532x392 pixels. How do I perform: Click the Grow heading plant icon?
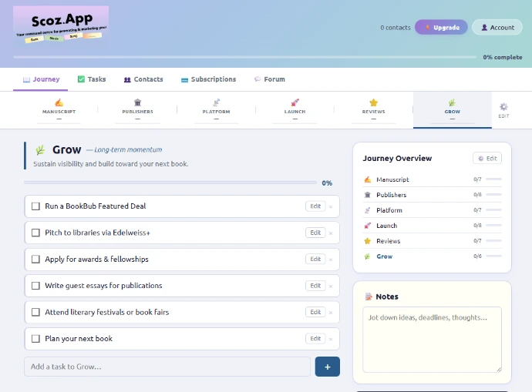coord(40,149)
